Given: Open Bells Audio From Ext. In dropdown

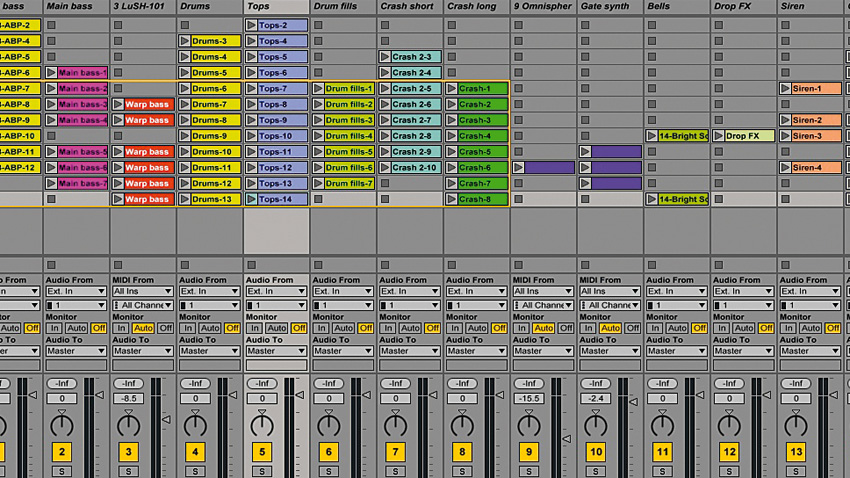Looking at the screenshot, I should pyautogui.click(x=676, y=291).
